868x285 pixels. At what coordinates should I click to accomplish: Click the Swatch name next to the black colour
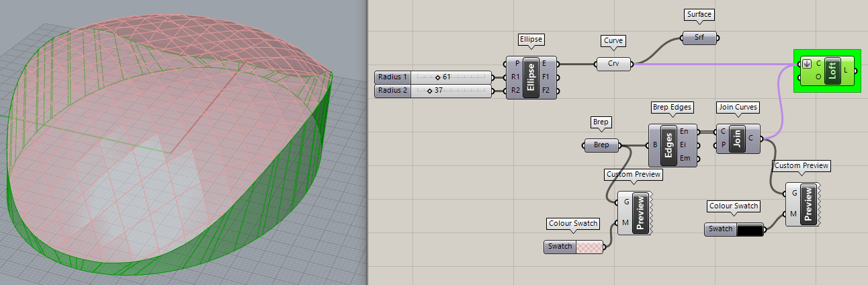click(721, 229)
